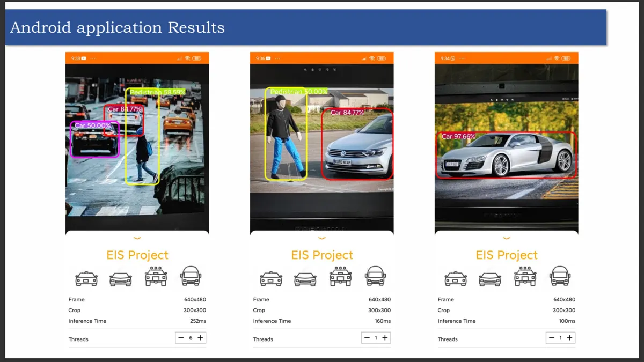This screenshot has width=644, height=362.
Task: Click the Threads label in the 100ms phone
Action: 448,339
